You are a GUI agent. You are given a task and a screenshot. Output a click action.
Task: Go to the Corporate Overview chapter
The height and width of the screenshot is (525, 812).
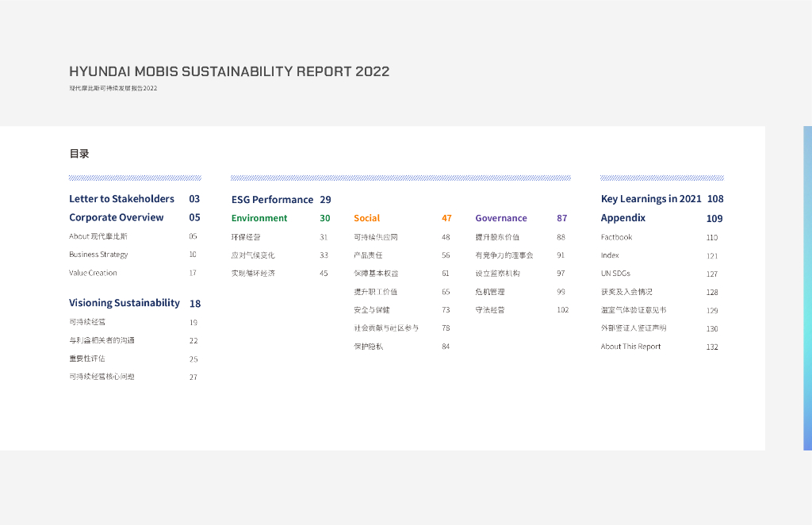click(x=117, y=217)
